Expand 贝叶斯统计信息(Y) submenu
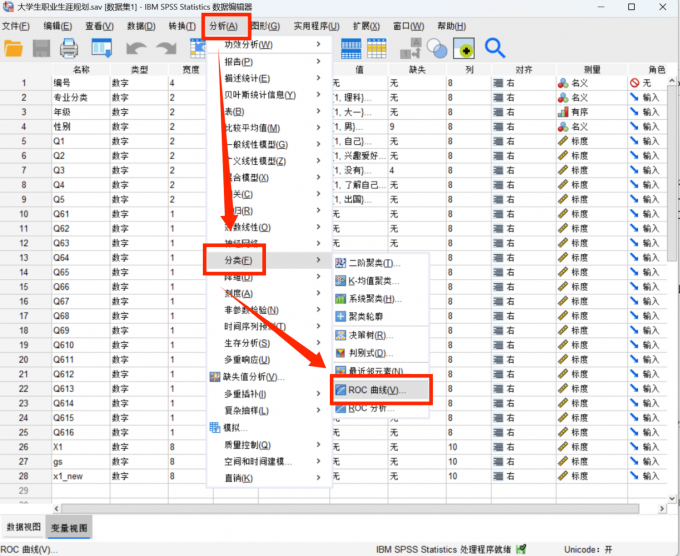Image resolution: width=680 pixels, height=556 pixels. [x=269, y=95]
